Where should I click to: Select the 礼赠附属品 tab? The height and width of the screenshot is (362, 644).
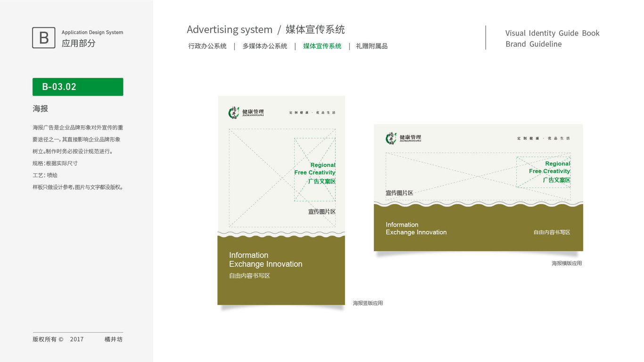click(x=372, y=46)
